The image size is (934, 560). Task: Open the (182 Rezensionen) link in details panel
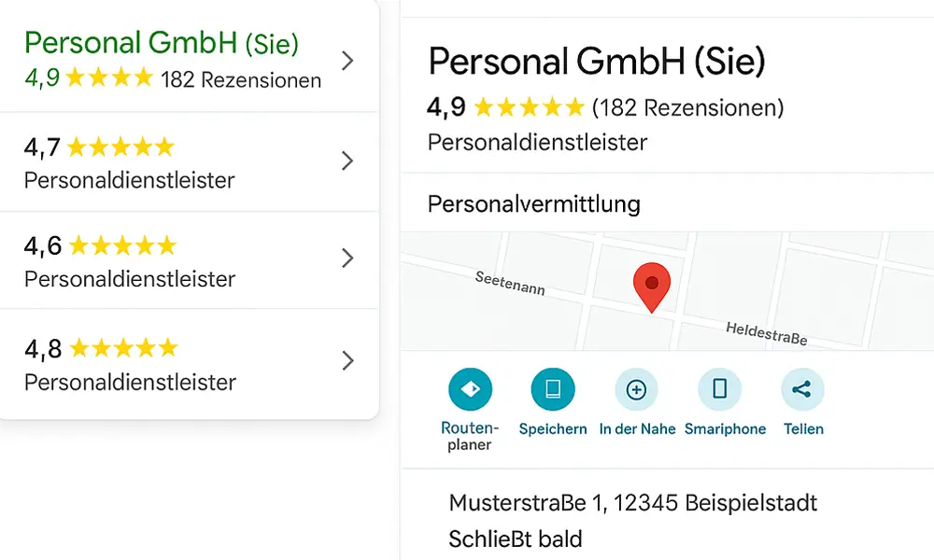(687, 108)
